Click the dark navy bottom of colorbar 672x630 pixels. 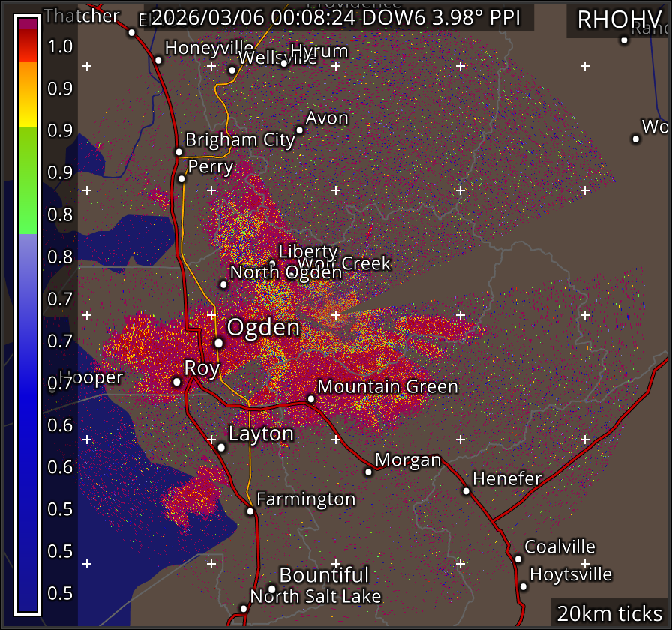pos(28,592)
